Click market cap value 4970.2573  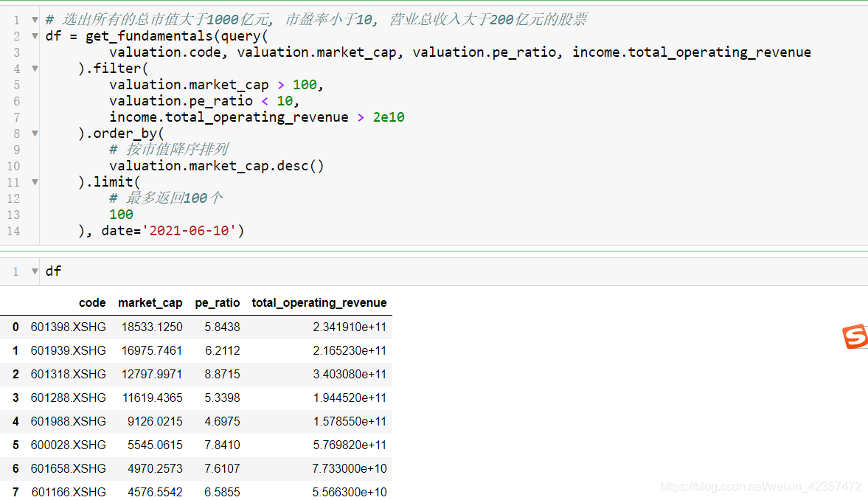pos(155,468)
